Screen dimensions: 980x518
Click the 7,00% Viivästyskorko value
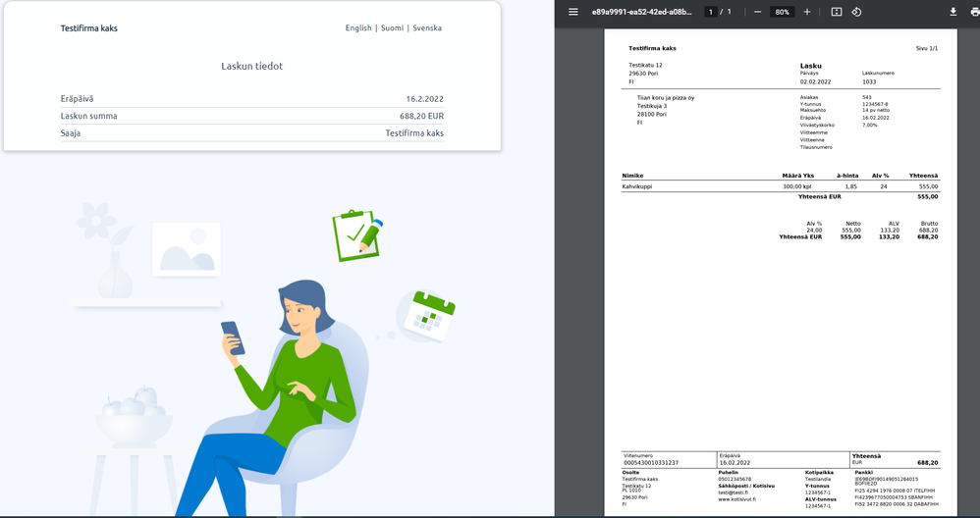click(x=869, y=125)
